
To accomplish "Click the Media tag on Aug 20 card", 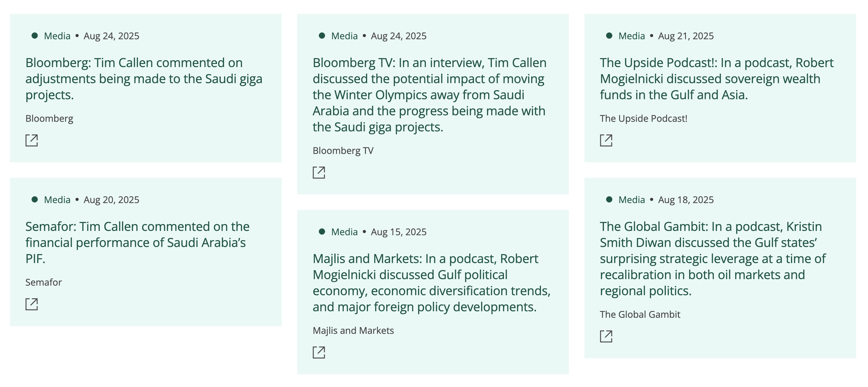I will 57,200.
